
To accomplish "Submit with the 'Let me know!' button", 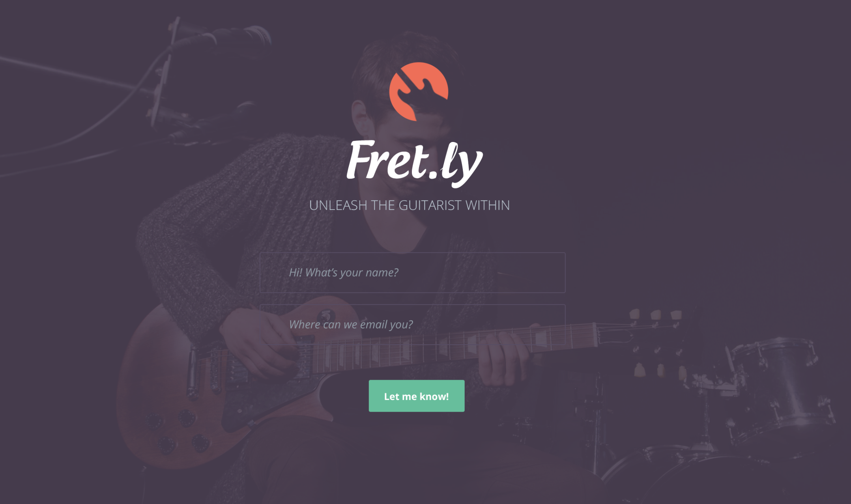I will pos(416,396).
